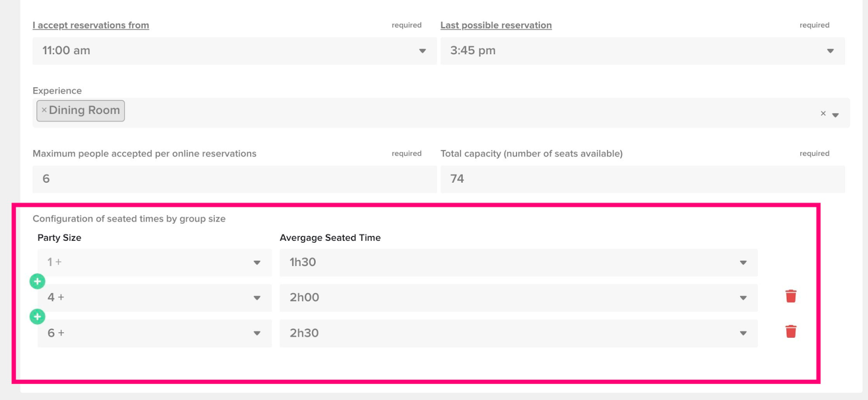Click the total capacity field showing 74
This screenshot has height=400, width=868.
point(642,179)
